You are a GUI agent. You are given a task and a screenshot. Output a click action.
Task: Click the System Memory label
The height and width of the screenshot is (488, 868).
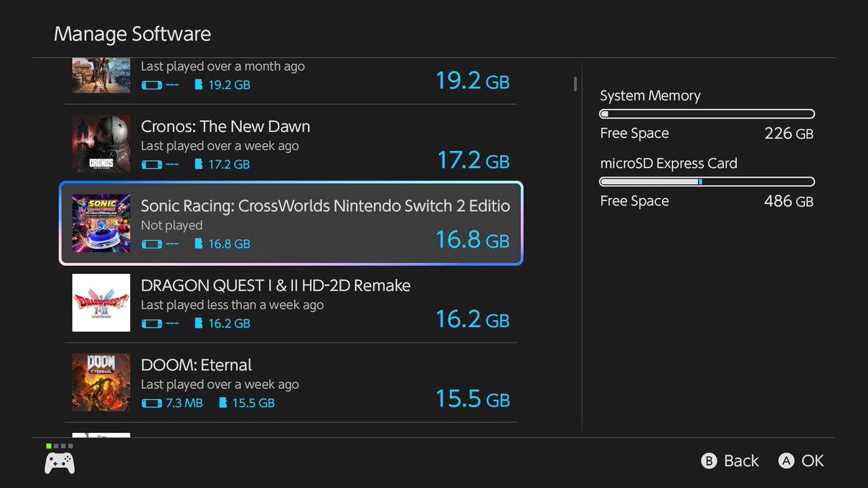coord(650,96)
